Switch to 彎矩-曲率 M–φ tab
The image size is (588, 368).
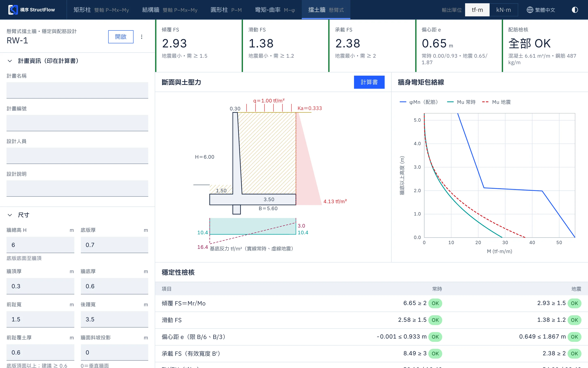point(275,10)
